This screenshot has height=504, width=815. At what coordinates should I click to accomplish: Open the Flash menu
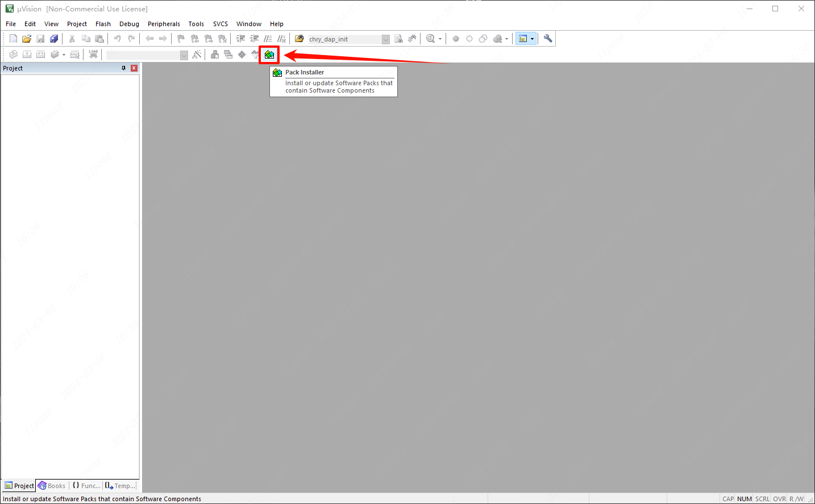coord(103,24)
